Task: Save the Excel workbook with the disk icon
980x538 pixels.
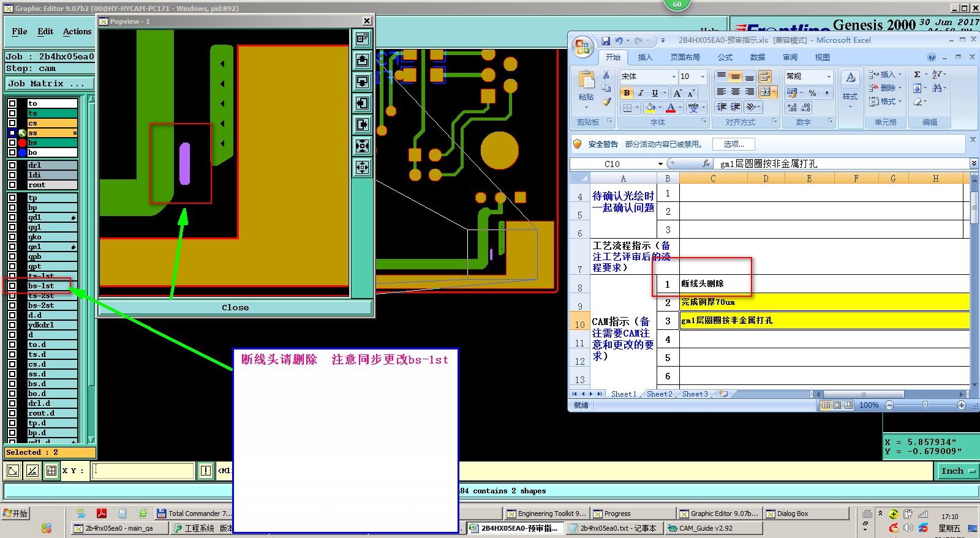Action: [x=605, y=40]
